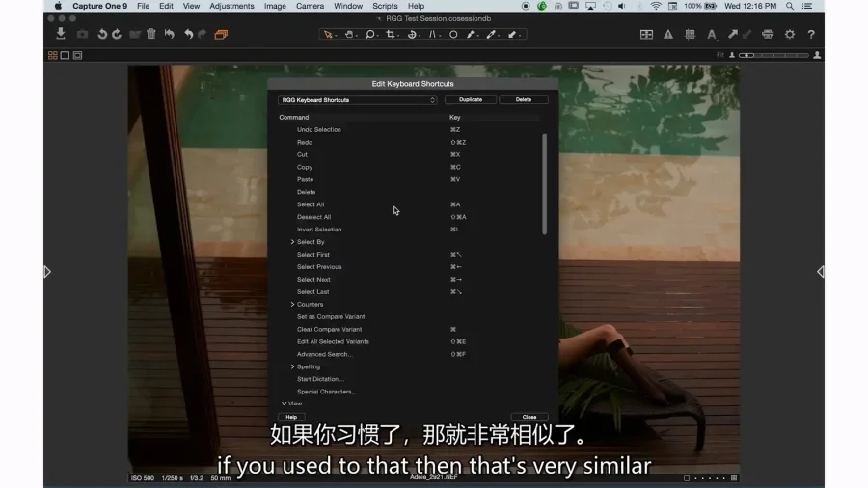Click the Redo arrow icon

203,35
